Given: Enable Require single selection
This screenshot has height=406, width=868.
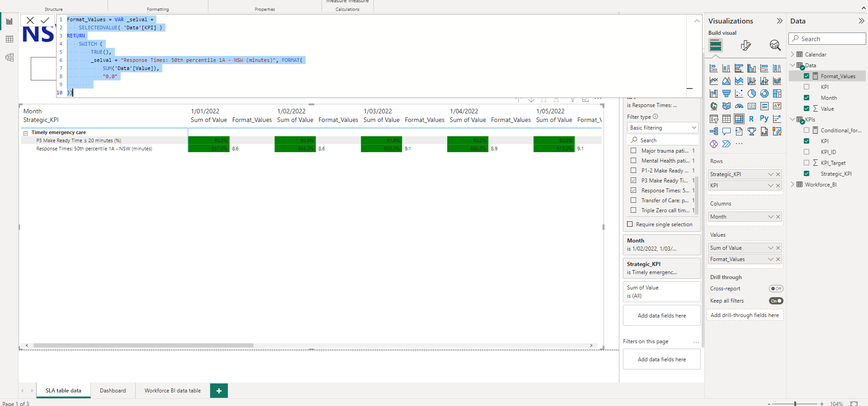Looking at the screenshot, I should (630, 224).
